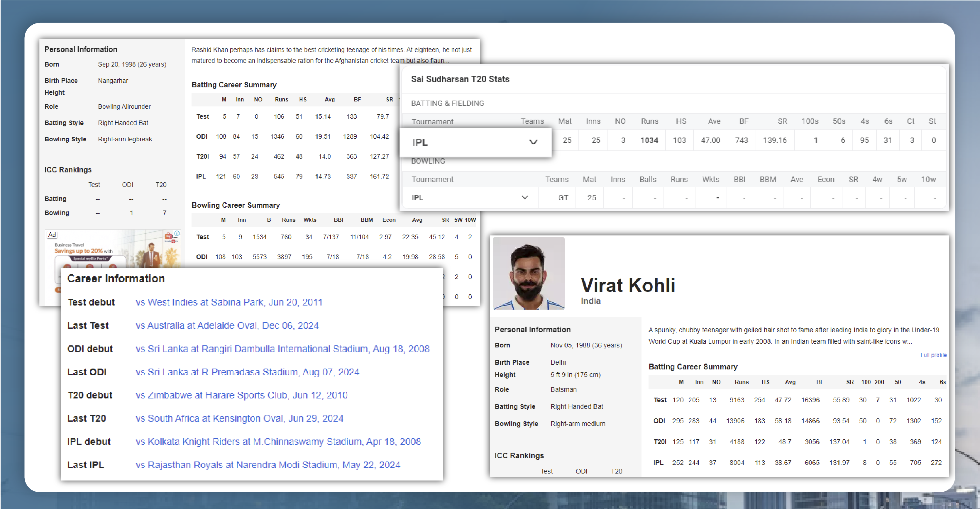Screen dimensions: 980x509
Task: Click Kohli ODI runs 13906
Action: [x=735, y=421]
